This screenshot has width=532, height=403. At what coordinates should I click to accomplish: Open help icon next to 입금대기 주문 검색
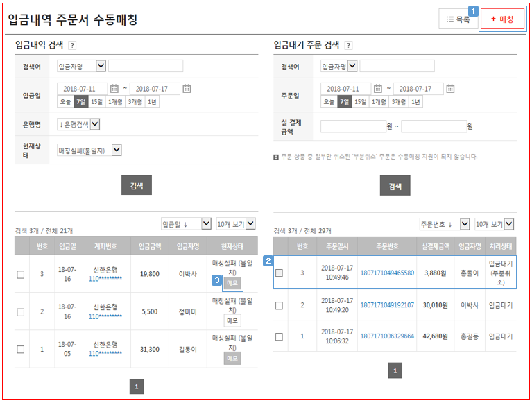[x=348, y=45]
